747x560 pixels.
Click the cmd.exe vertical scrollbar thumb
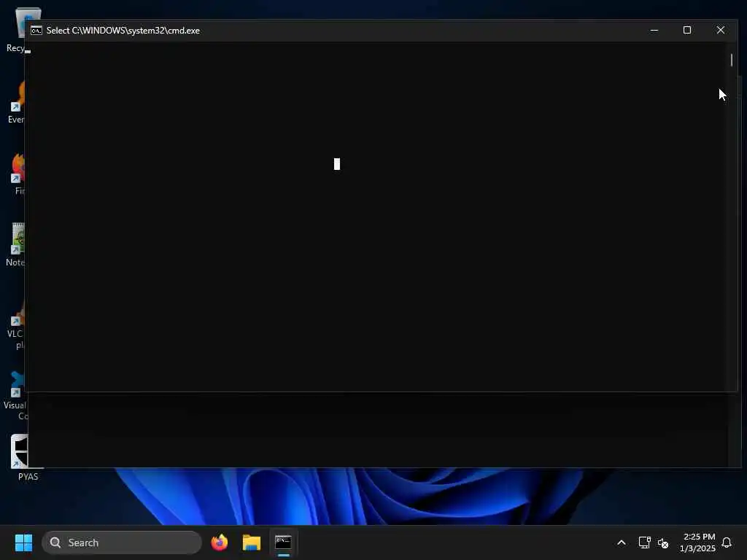pyautogui.click(x=731, y=60)
